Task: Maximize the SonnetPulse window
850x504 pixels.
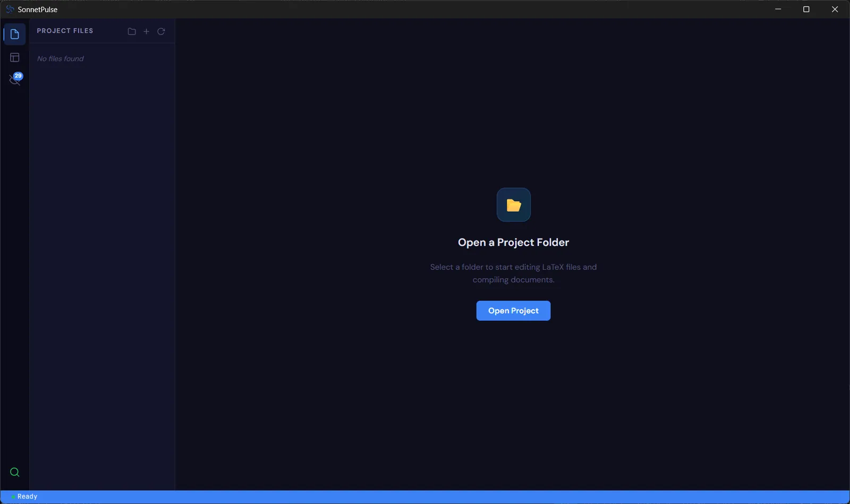Action: click(x=806, y=9)
